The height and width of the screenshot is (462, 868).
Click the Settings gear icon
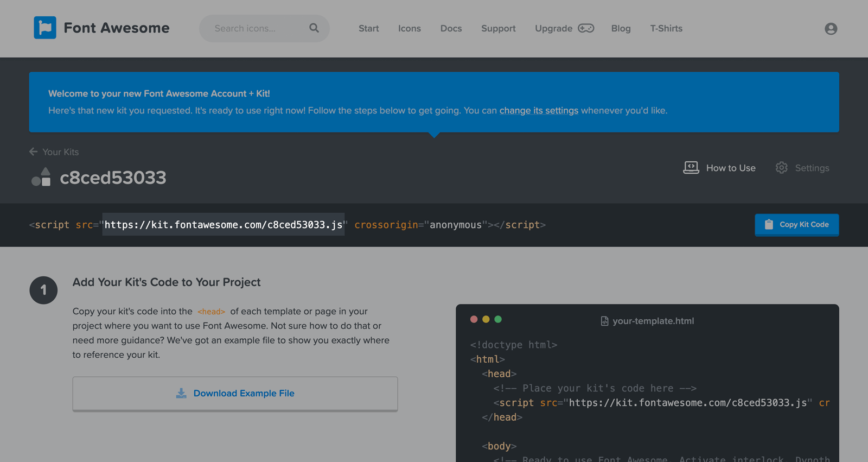click(x=781, y=168)
